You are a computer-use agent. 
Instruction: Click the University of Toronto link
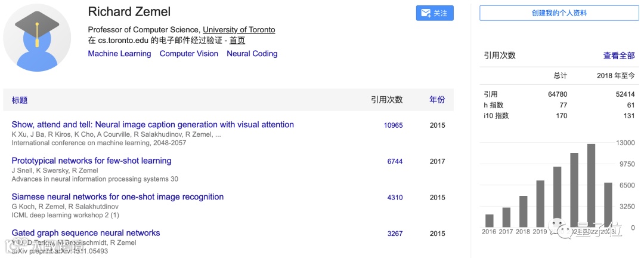pos(239,30)
